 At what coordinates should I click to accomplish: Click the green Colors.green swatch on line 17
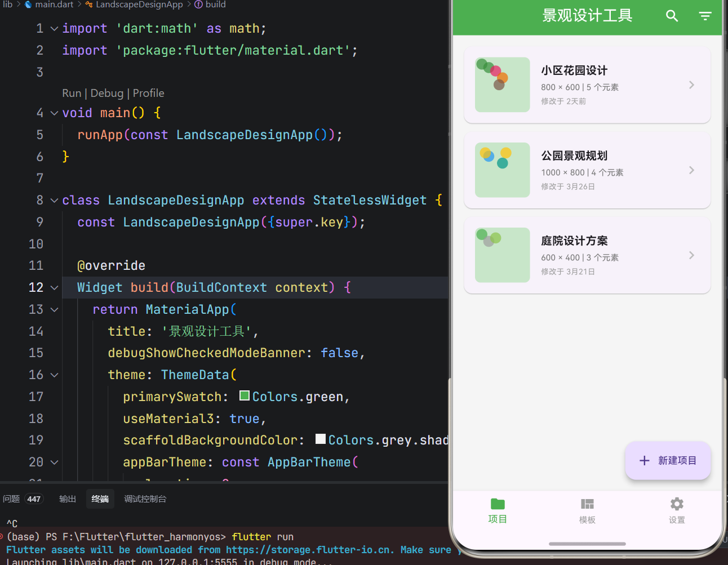pyautogui.click(x=244, y=395)
